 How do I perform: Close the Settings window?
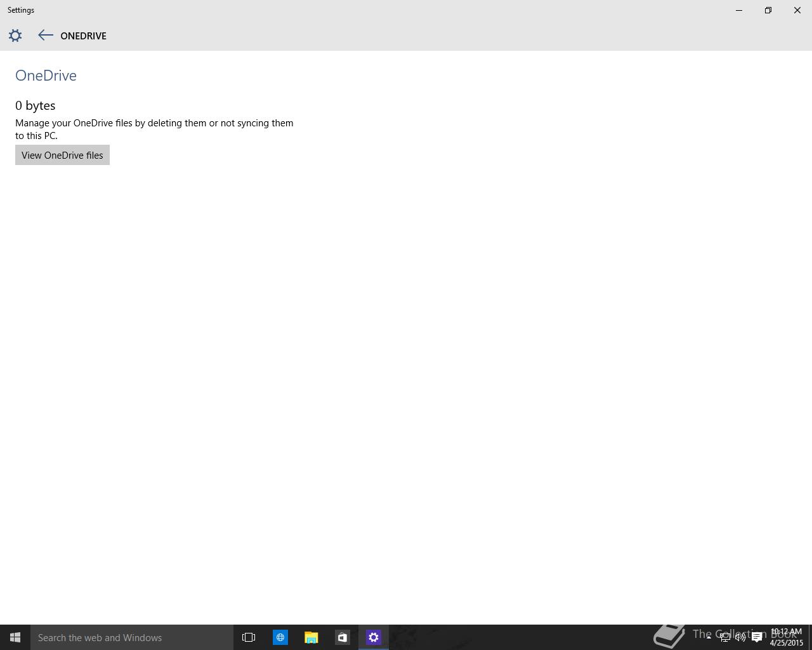pyautogui.click(x=797, y=10)
